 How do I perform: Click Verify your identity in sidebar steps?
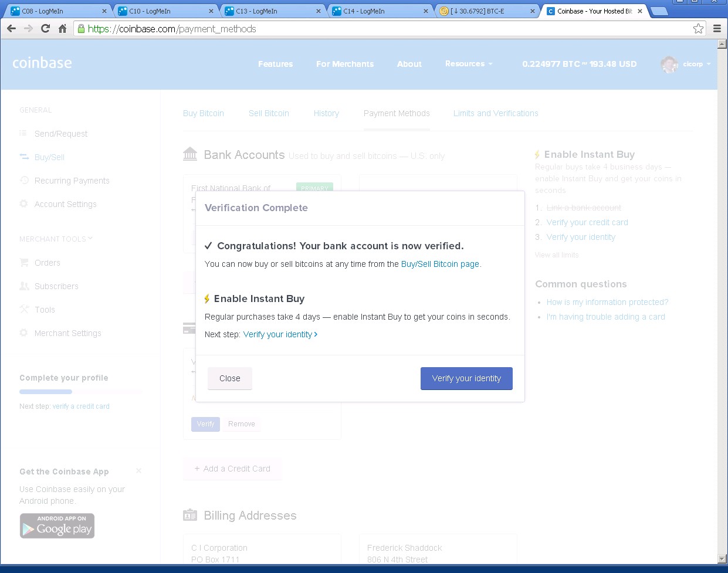581,237
